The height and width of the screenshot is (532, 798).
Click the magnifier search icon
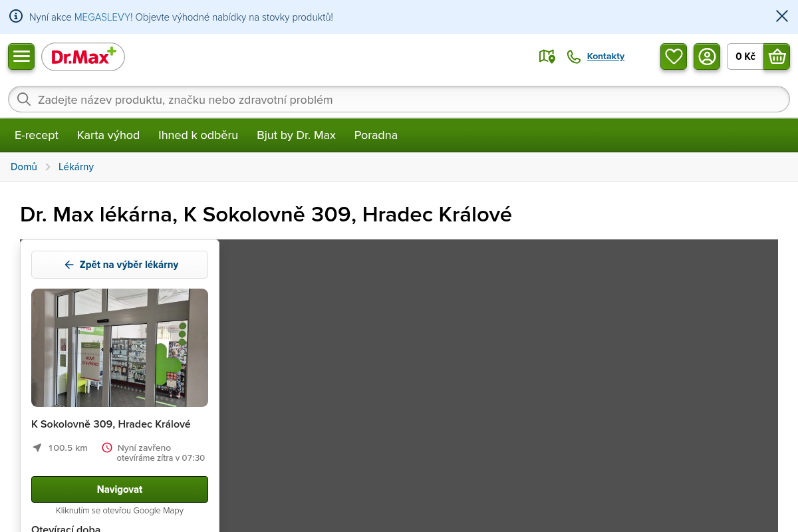point(24,99)
